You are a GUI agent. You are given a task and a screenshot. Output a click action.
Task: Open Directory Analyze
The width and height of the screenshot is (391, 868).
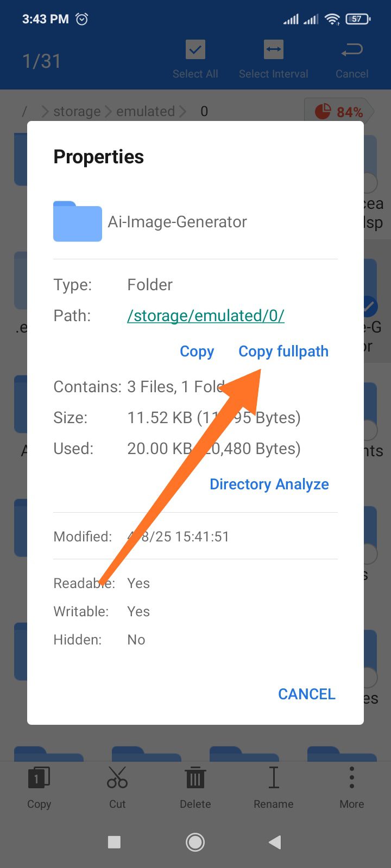pyautogui.click(x=269, y=484)
